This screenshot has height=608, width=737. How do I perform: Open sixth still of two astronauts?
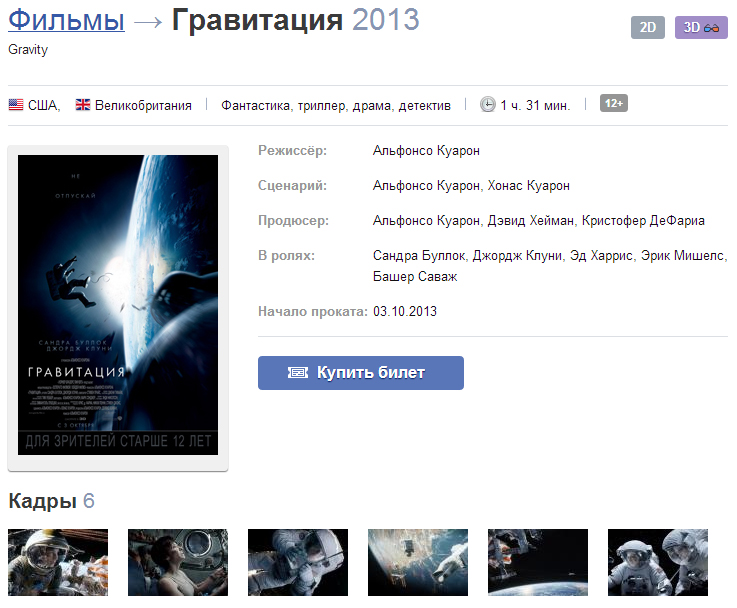click(658, 562)
